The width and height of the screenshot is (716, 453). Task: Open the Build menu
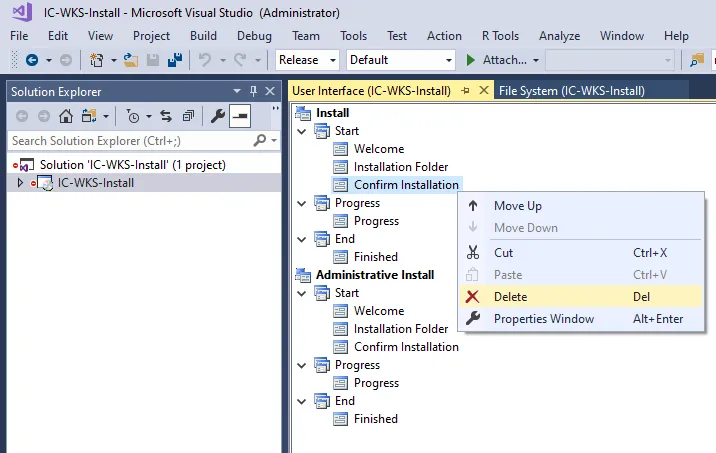pos(203,36)
